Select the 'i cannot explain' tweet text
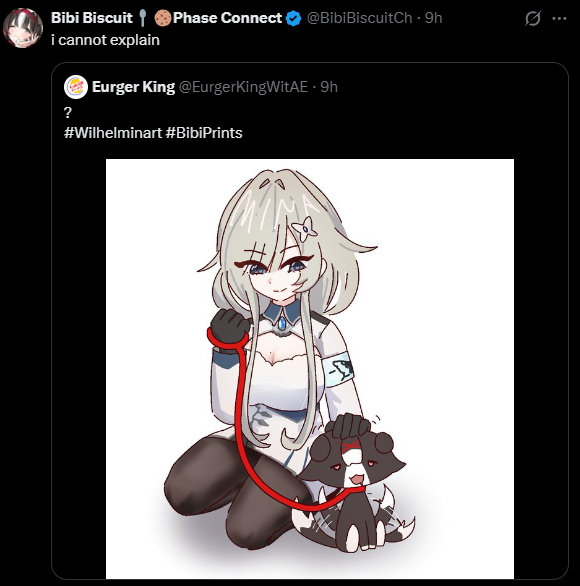 (x=105, y=40)
